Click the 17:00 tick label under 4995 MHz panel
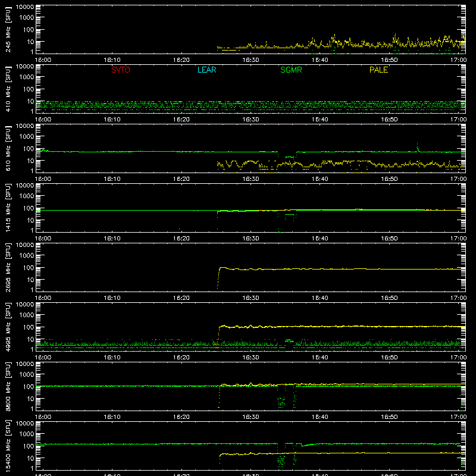Screen dimensions: 476x476 click(x=458, y=358)
